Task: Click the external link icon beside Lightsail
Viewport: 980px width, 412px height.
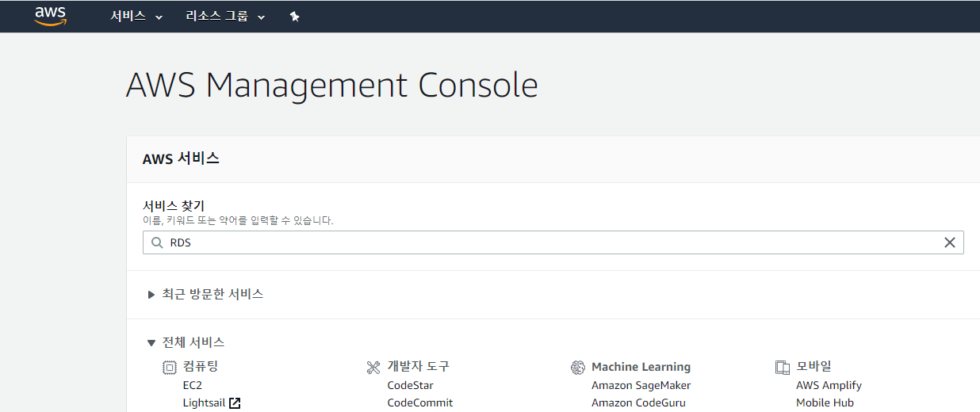Action: 235,403
